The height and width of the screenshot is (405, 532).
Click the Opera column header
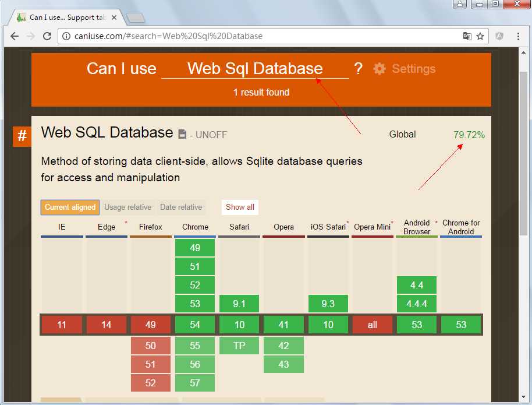pyautogui.click(x=283, y=227)
